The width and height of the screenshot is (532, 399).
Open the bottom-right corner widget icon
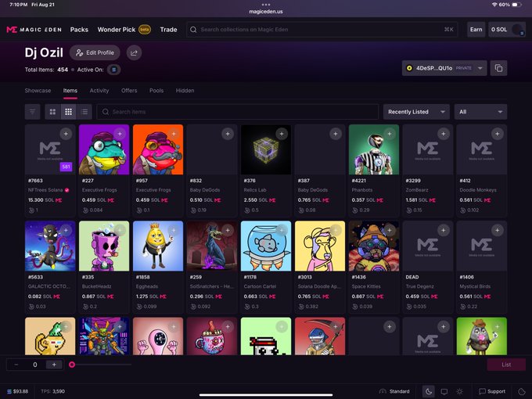522,391
